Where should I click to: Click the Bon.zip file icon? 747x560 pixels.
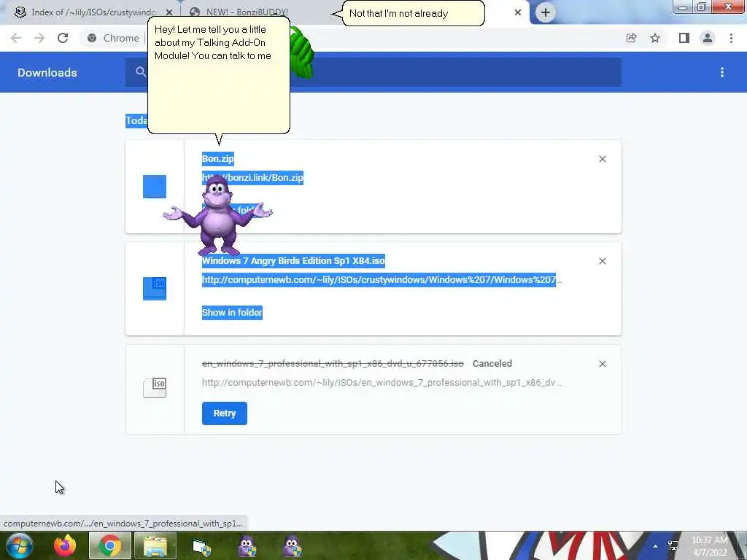(x=155, y=187)
